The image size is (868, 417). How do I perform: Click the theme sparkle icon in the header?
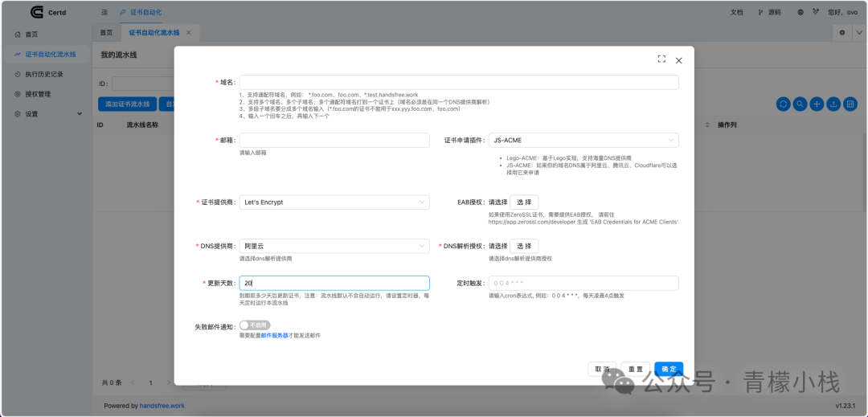pos(816,11)
